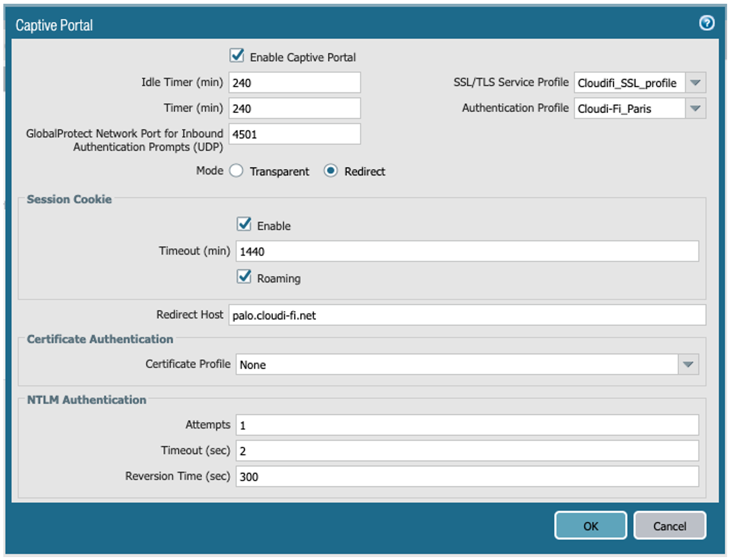
Task: Click the Cancel button
Action: (x=669, y=526)
